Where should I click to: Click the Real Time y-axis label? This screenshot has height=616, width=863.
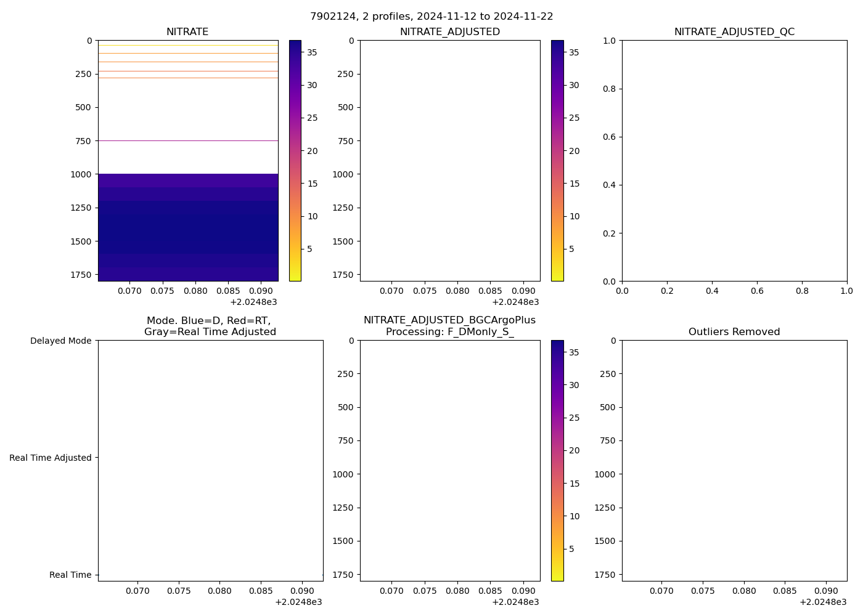click(70, 575)
